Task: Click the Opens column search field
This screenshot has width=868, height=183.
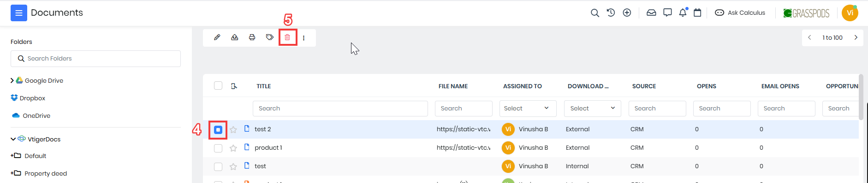Action: pyautogui.click(x=722, y=108)
